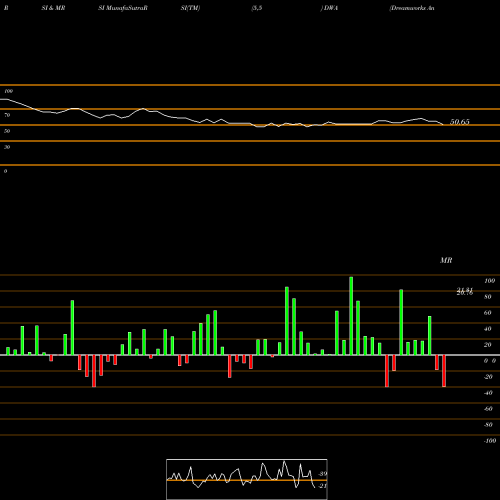The image size is (500, 500).
Task: Click the "-60" label on the MR axis
Action: tap(488, 409)
